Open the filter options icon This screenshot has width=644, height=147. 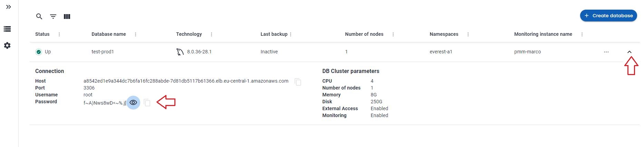53,17
